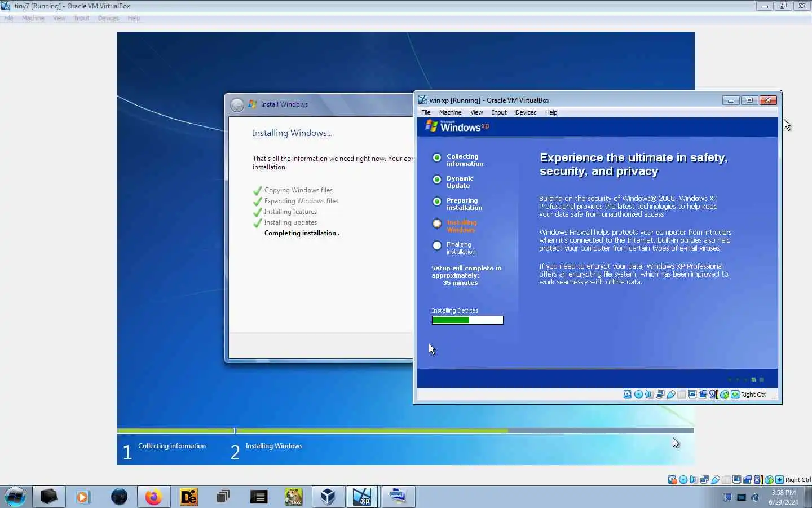Click the globe icon on the taskbar
The height and width of the screenshot is (508, 812).
(x=118, y=497)
